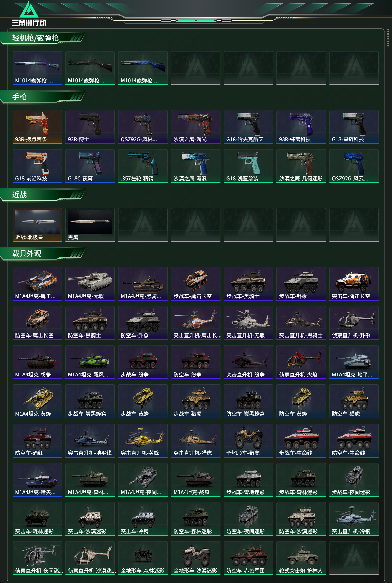Select the 防空车-赤色军团 vehicle skin

tap(248, 558)
